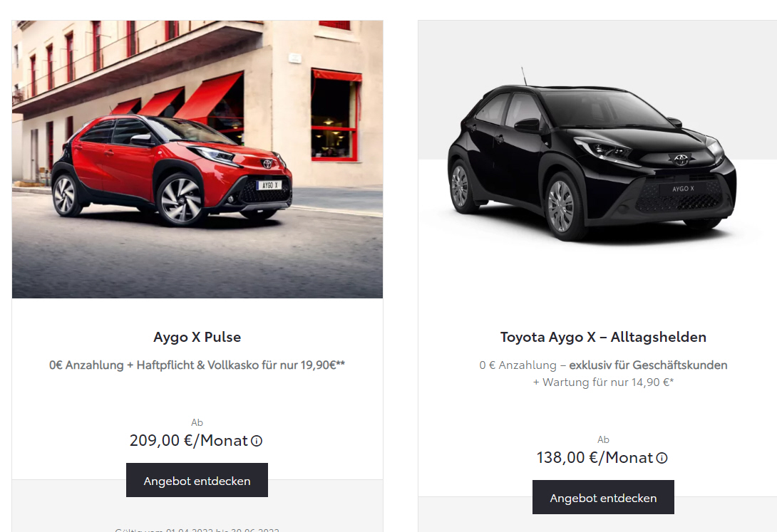The height and width of the screenshot is (532, 777).
Task: Click the exklusiv für Geschäftskunden text
Action: tap(648, 365)
